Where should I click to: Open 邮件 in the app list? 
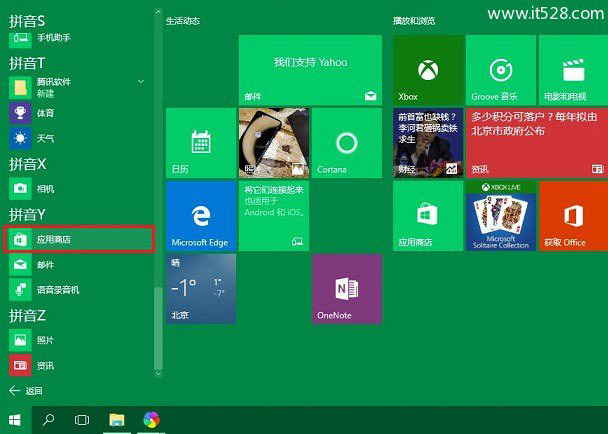[x=78, y=265]
